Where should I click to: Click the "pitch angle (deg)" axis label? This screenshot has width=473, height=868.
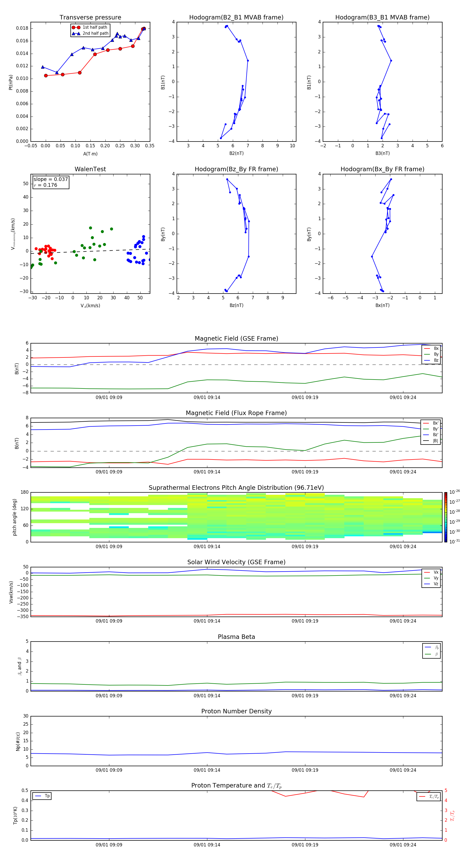coord(14,517)
